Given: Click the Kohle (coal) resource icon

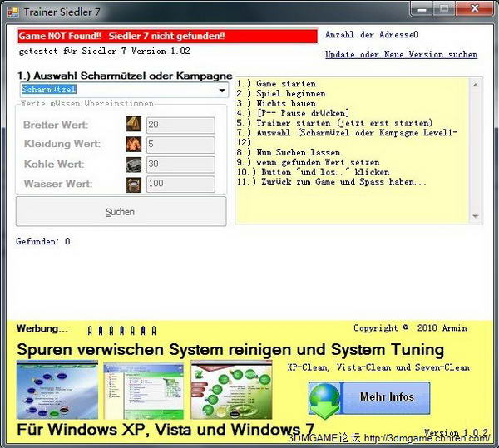Looking at the screenshot, I should (x=133, y=165).
